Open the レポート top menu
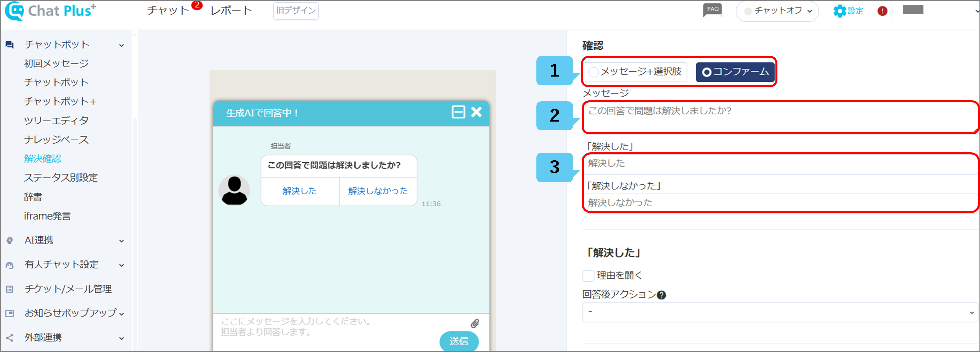The height and width of the screenshot is (352, 980). pyautogui.click(x=231, y=11)
